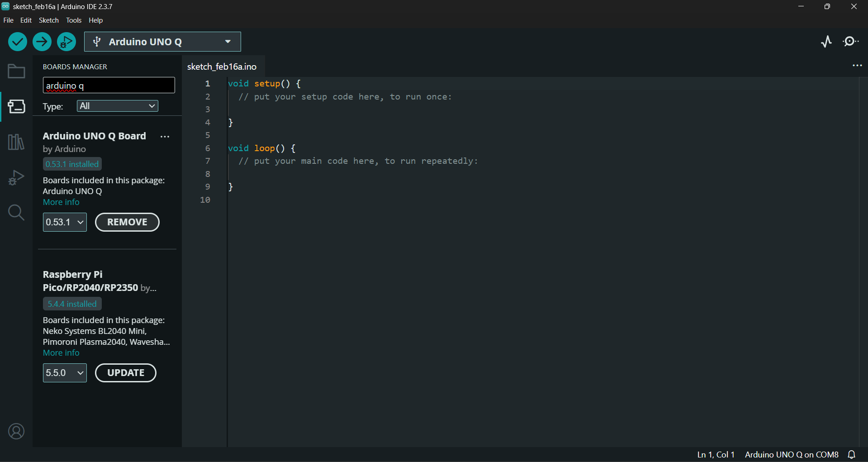Open More info for Arduino UNO Q Board

61,202
